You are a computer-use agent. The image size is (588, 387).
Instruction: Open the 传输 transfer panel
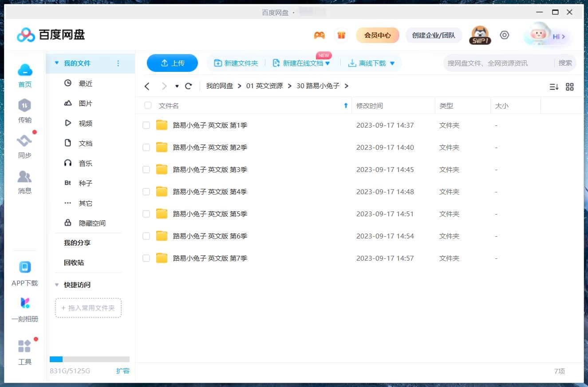[24, 111]
